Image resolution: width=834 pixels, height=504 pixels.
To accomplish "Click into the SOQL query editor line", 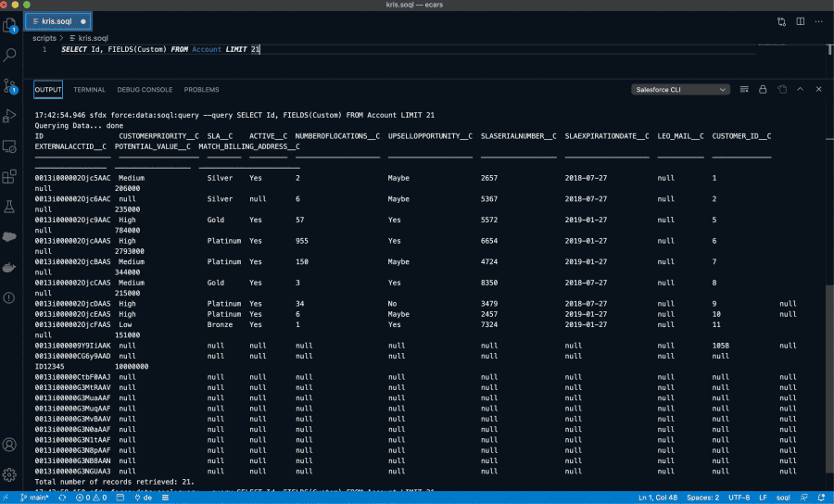I will tap(408, 49).
